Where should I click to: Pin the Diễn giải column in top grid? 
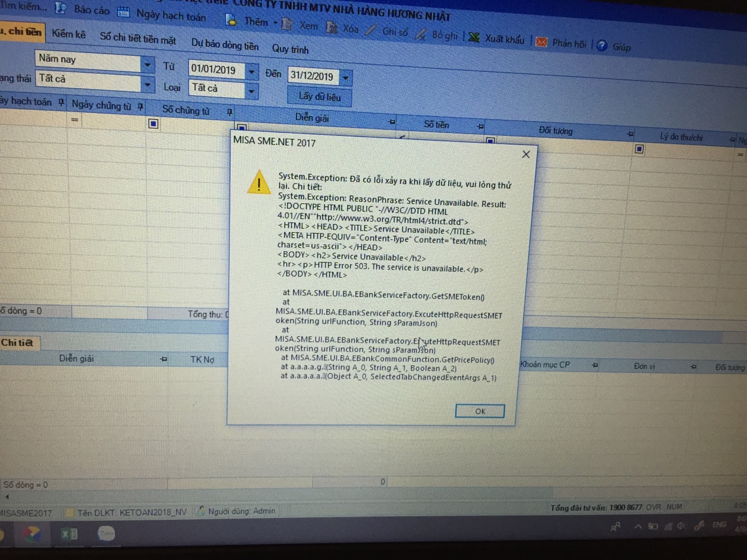[x=392, y=121]
